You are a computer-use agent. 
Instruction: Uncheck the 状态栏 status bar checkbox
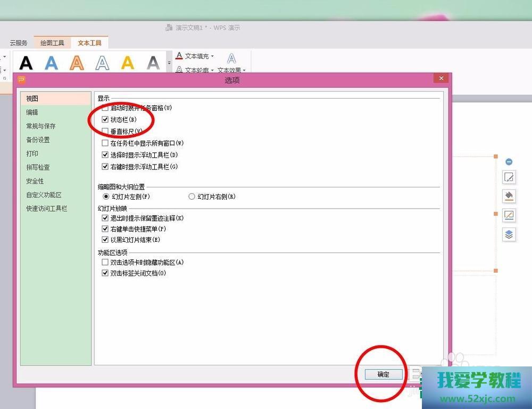click(x=105, y=119)
